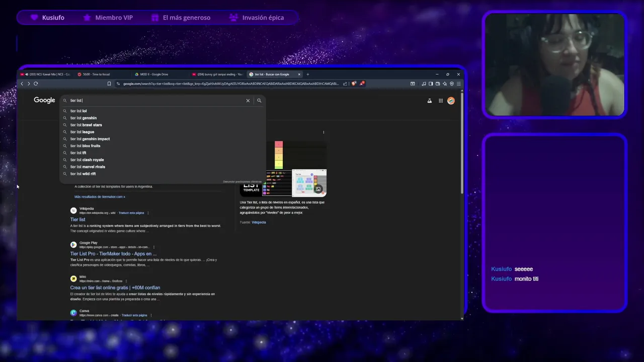Click the star icon beside Miembro VIP
The height and width of the screenshot is (362, 644).
click(x=87, y=18)
